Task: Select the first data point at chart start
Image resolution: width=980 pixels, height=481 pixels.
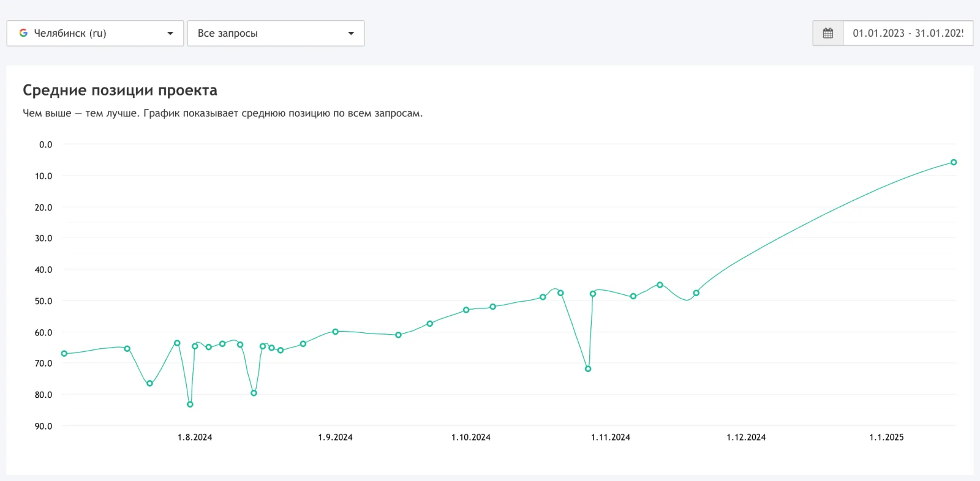Action: (x=64, y=354)
